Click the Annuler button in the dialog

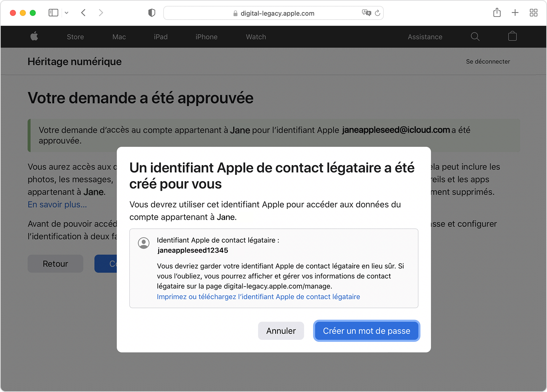pyautogui.click(x=281, y=331)
